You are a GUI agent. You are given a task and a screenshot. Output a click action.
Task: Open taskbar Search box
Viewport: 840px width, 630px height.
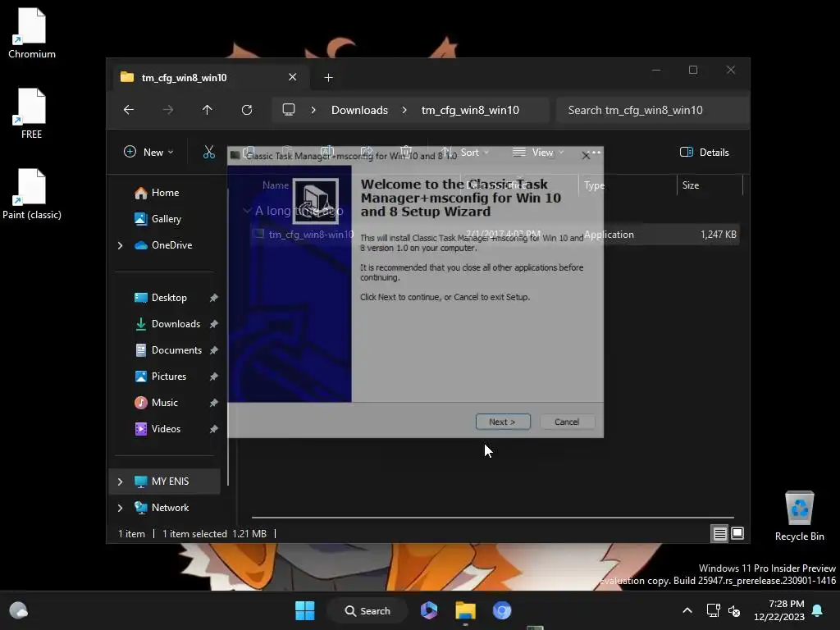(x=367, y=610)
